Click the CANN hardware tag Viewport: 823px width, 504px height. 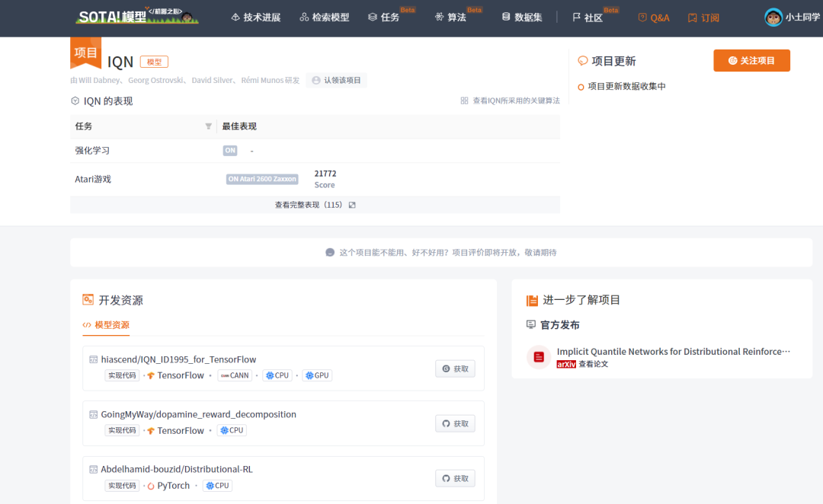click(x=235, y=375)
